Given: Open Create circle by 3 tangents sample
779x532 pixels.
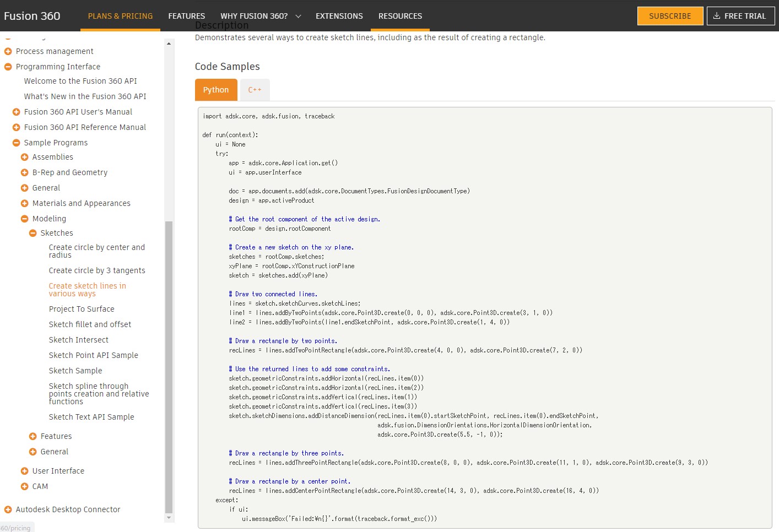Looking at the screenshot, I should tap(97, 270).
